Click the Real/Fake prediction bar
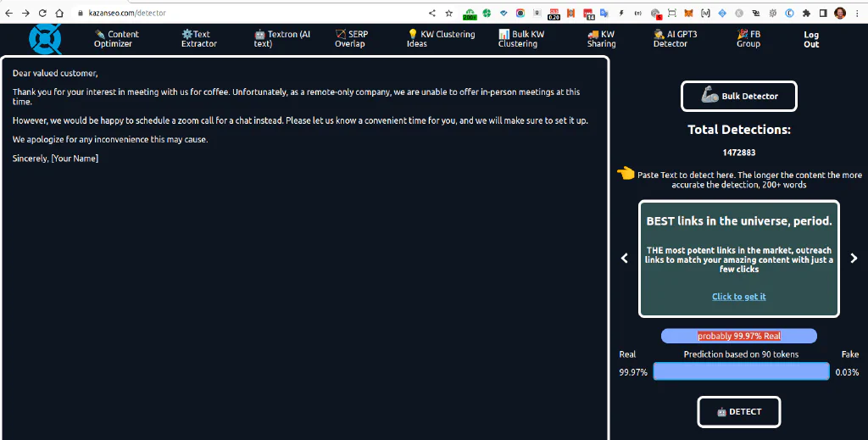The height and width of the screenshot is (440, 868). [741, 371]
